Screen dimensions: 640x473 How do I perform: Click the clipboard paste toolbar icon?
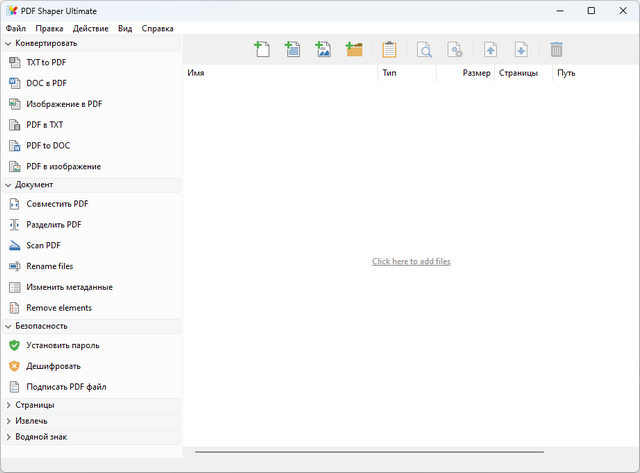(389, 49)
